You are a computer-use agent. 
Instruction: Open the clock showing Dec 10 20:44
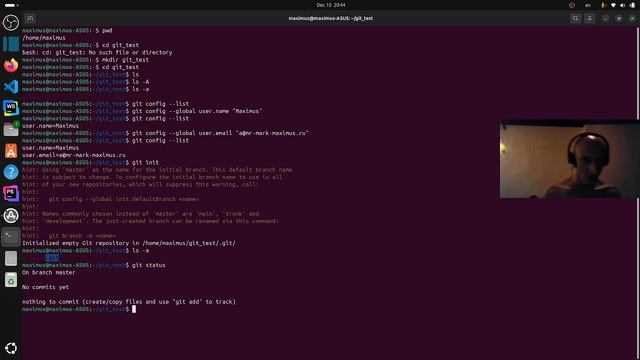point(331,5)
